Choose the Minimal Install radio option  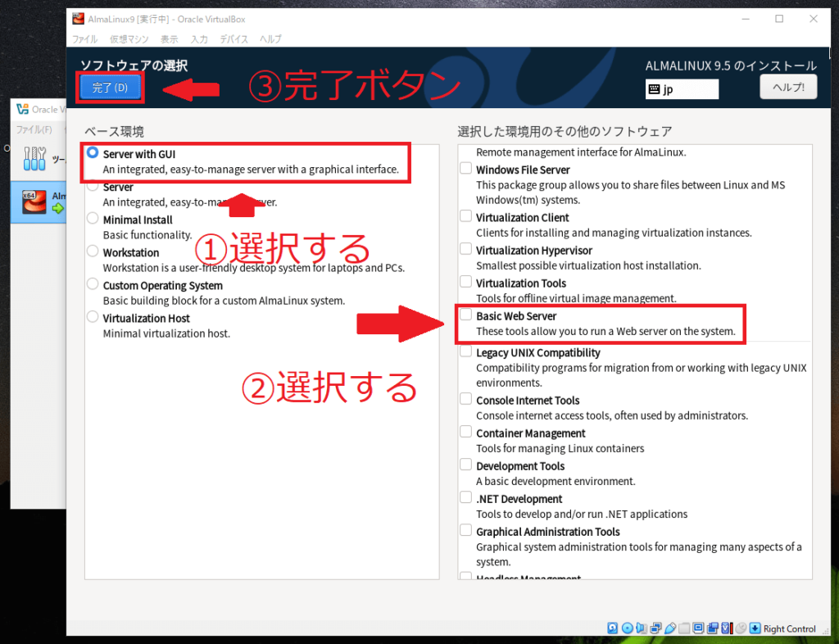point(93,218)
